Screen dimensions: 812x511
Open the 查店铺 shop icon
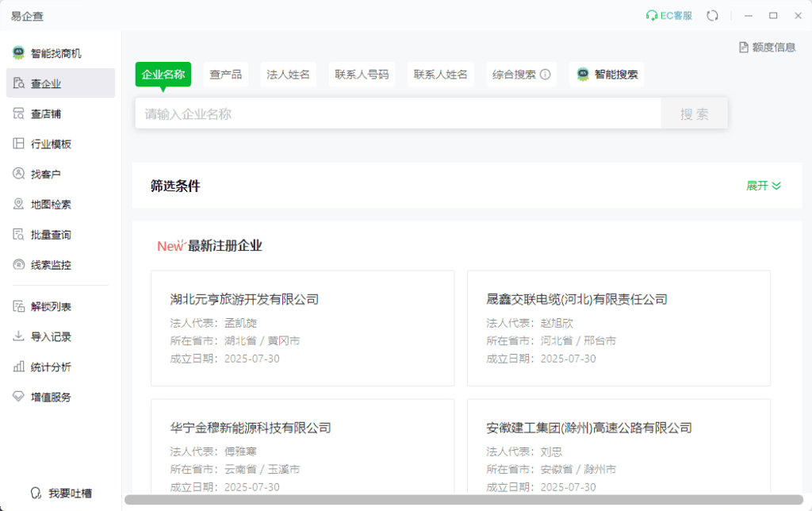(x=18, y=113)
